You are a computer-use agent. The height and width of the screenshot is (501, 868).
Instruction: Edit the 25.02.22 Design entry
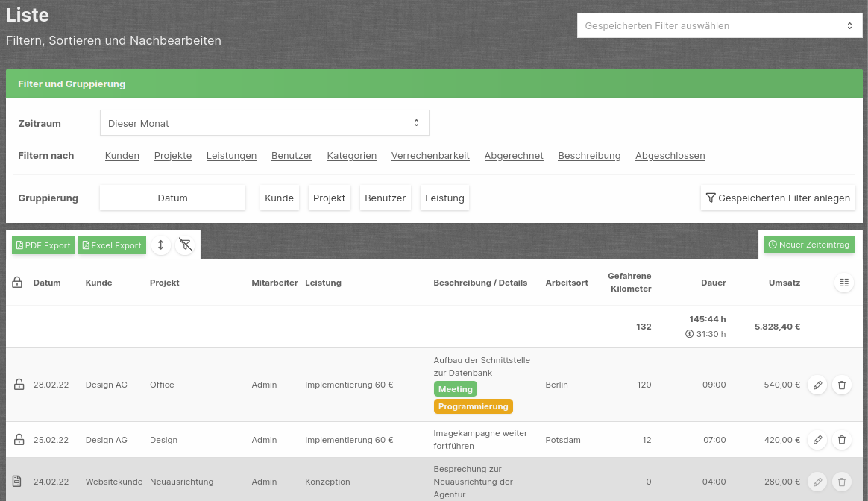[x=817, y=440]
